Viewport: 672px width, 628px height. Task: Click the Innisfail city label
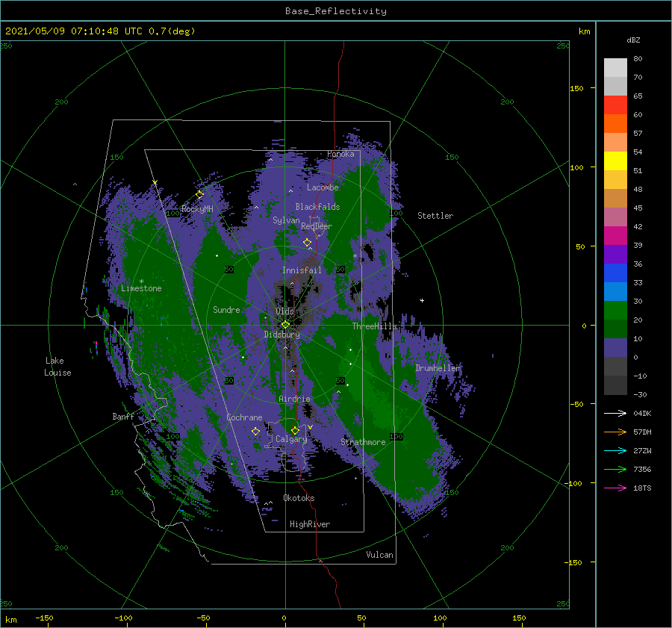[x=302, y=270]
